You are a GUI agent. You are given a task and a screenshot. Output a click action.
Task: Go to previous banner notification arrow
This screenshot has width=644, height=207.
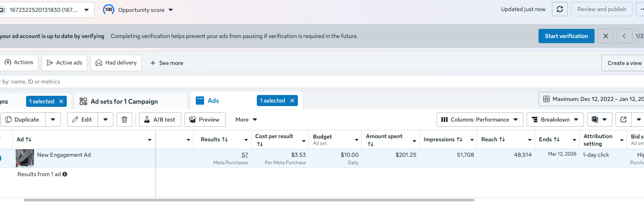624,36
